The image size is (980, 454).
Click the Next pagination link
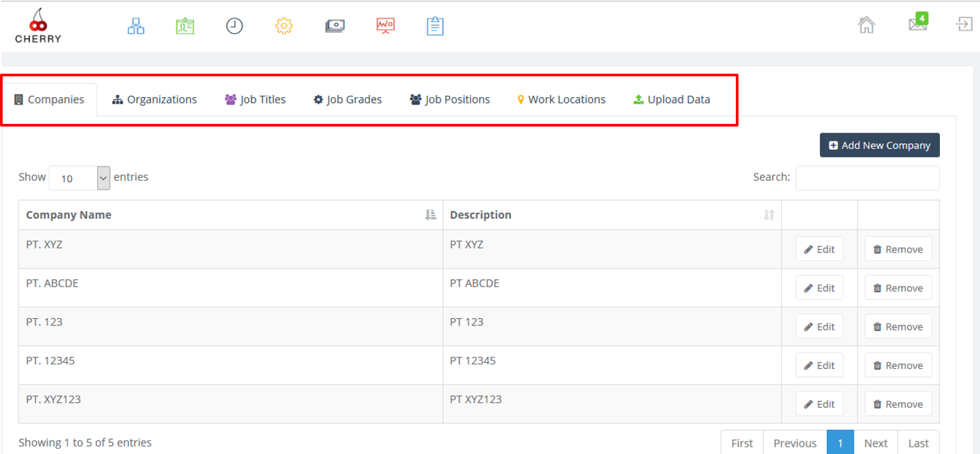tap(876, 443)
